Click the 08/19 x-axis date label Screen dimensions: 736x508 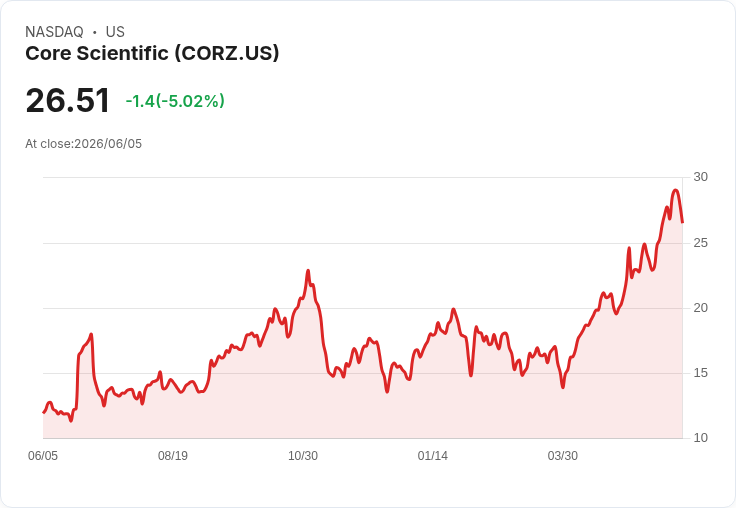(x=173, y=455)
